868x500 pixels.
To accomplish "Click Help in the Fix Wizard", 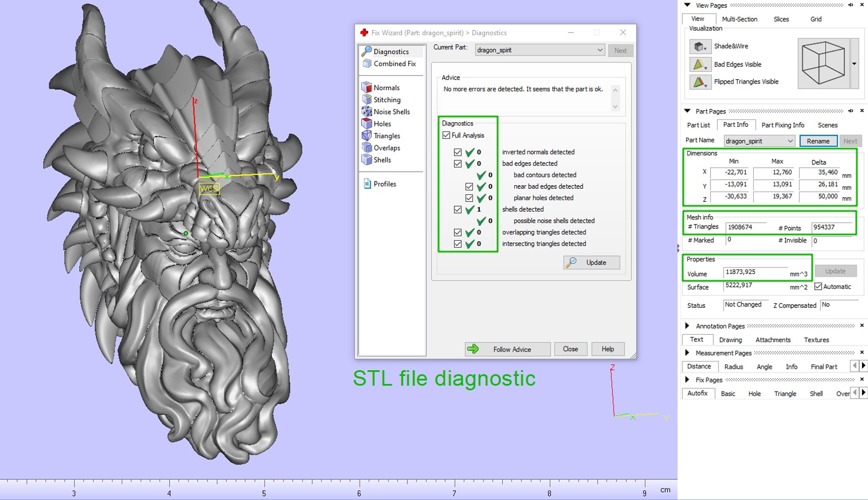I will (x=608, y=349).
